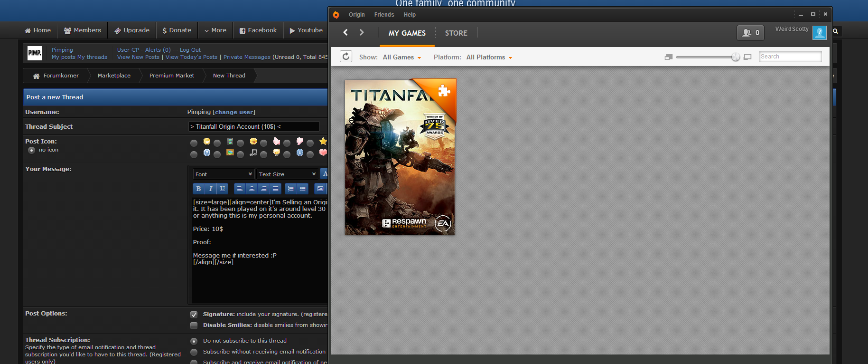Apply underline formatting in message editor
Viewport: 868px width, 364px height.
223,189
